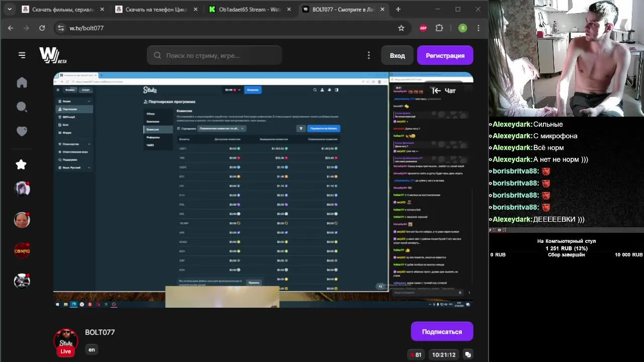644x362 pixels.
Task: Open the last sidebar channel avatar
Action: point(22,281)
